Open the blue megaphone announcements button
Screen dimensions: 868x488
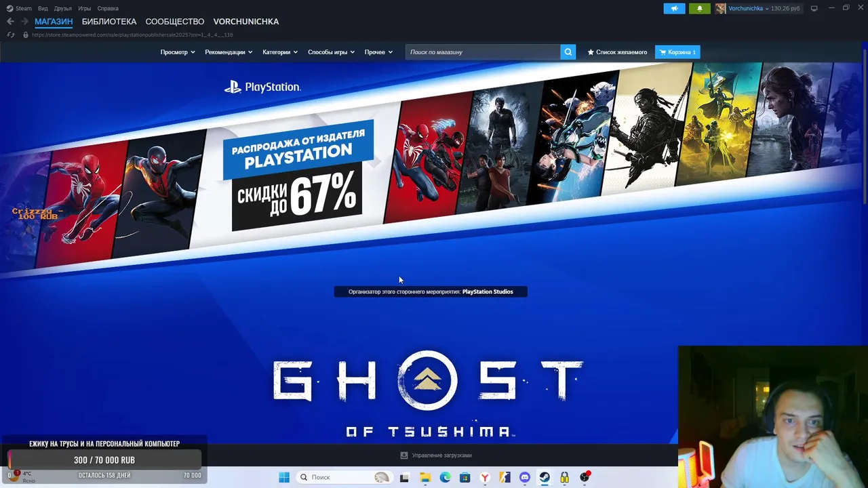click(674, 8)
